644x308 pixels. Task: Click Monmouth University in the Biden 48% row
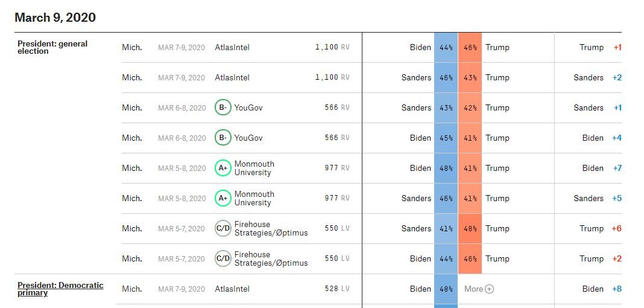[x=254, y=168]
